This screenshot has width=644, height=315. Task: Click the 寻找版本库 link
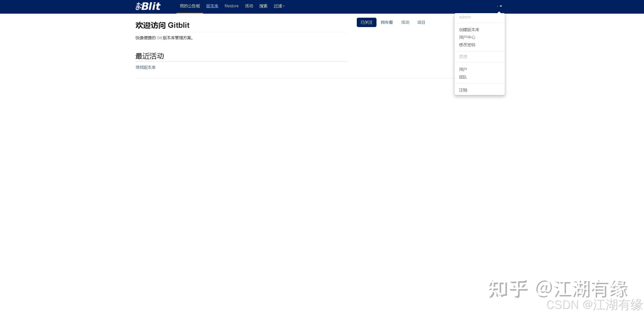coord(146,67)
